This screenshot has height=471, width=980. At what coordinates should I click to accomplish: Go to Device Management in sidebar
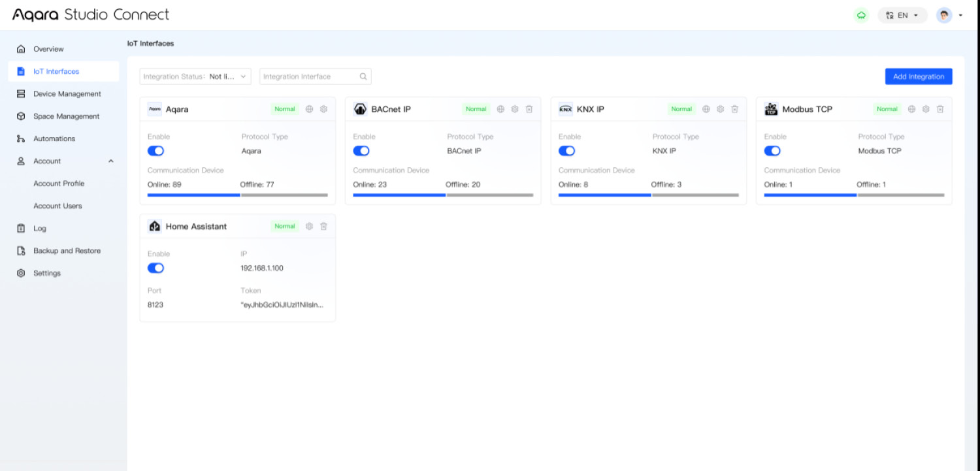(67, 94)
